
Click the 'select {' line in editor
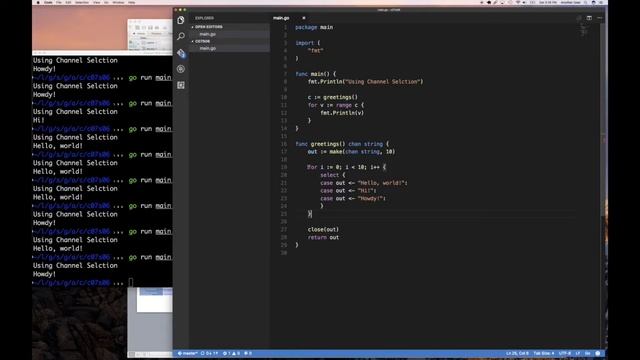coord(333,175)
